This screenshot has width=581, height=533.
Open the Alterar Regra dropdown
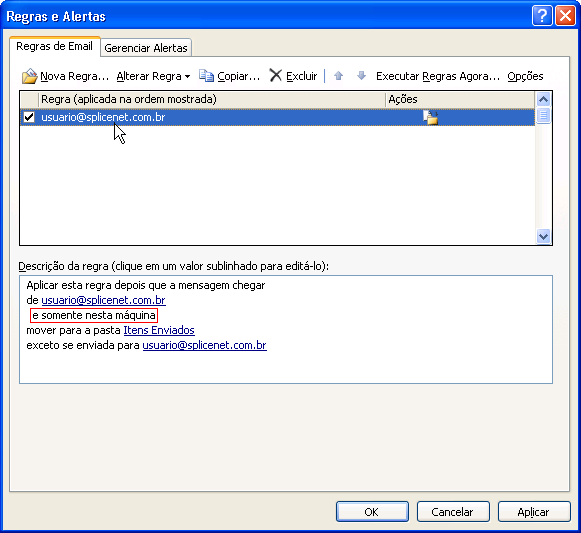pyautogui.click(x=153, y=76)
